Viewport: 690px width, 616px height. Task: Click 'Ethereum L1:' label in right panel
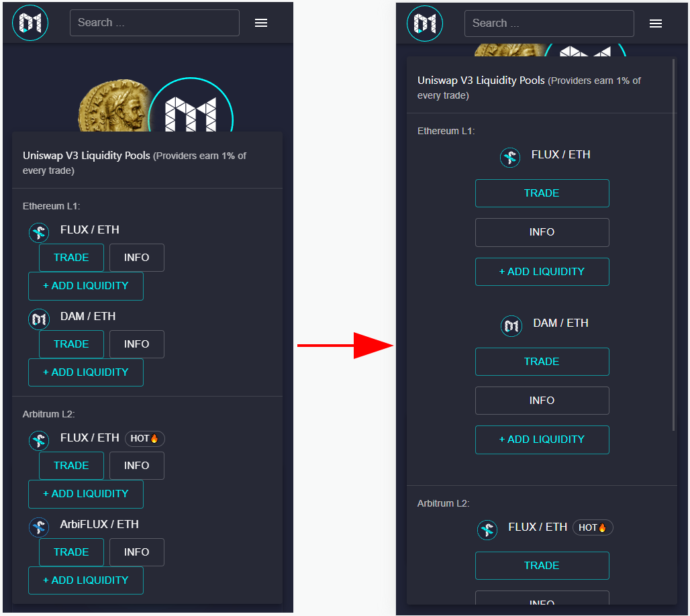coord(446,131)
